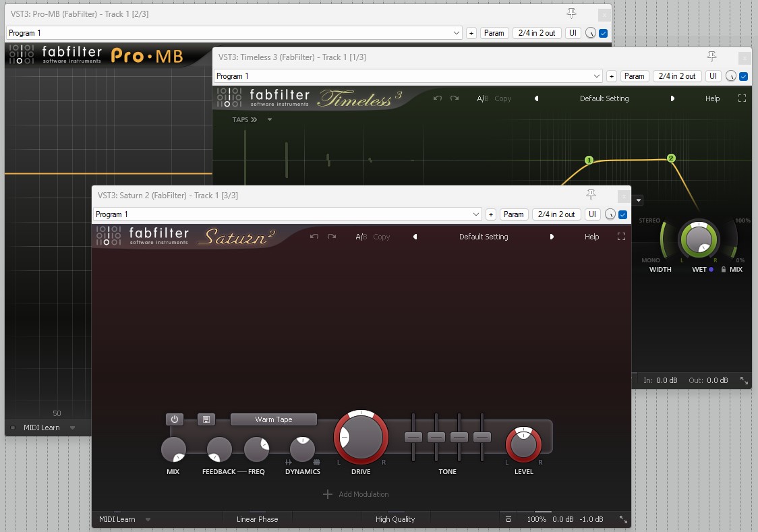Click 2/4 in 2 out in Saturn 2 window
Image resolution: width=758 pixels, height=532 pixels.
click(556, 214)
